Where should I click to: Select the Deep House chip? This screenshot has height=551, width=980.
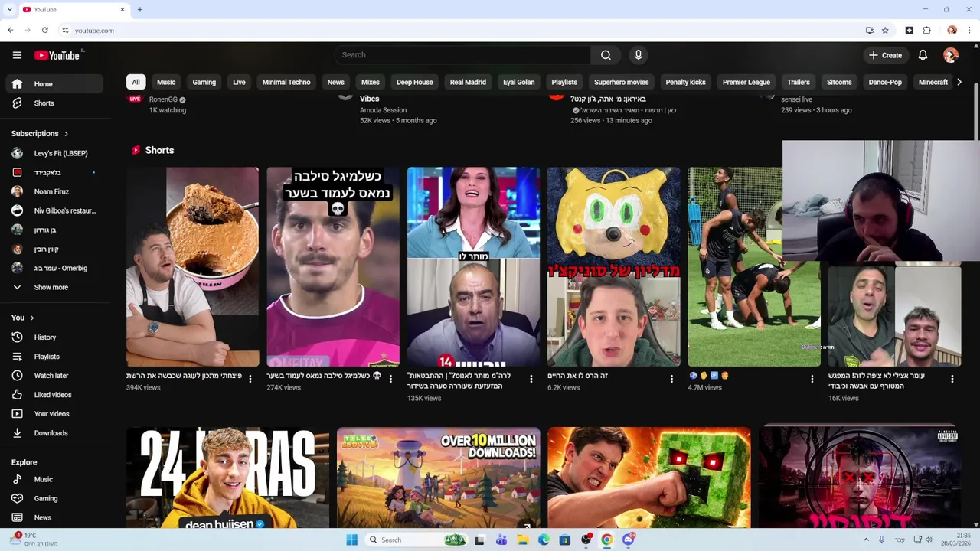click(x=414, y=82)
